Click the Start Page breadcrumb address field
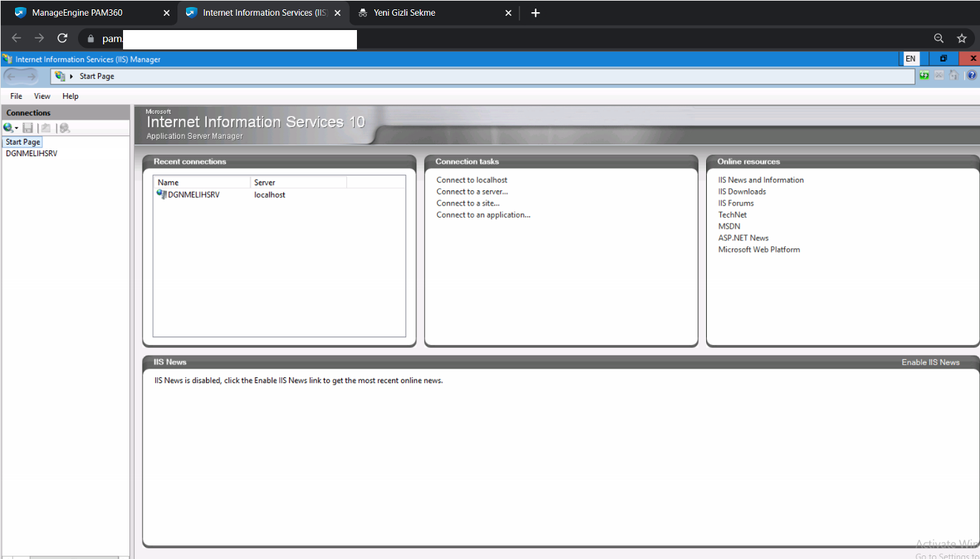This screenshot has height=559, width=980. (x=483, y=76)
